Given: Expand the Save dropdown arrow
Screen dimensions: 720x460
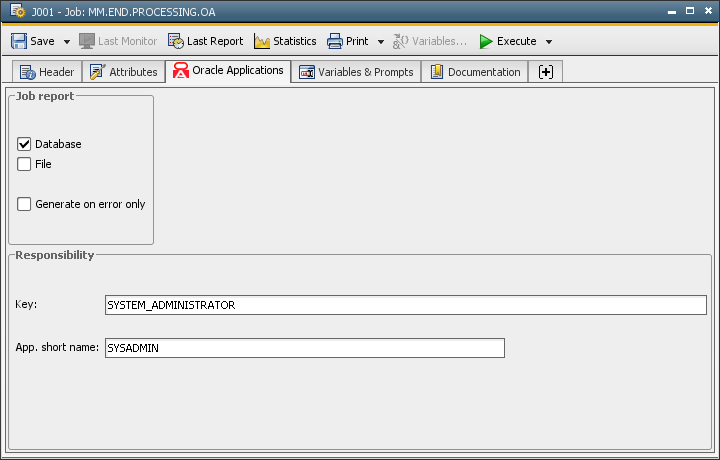Looking at the screenshot, I should [x=67, y=42].
